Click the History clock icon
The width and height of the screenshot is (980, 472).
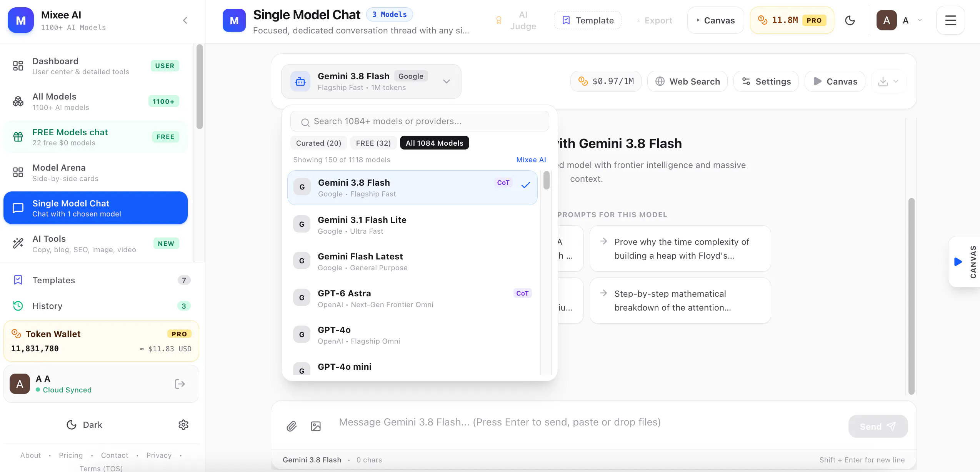(18, 306)
